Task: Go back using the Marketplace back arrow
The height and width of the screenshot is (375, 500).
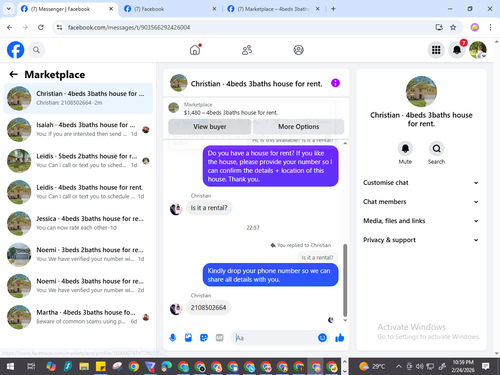Action: pyautogui.click(x=13, y=74)
